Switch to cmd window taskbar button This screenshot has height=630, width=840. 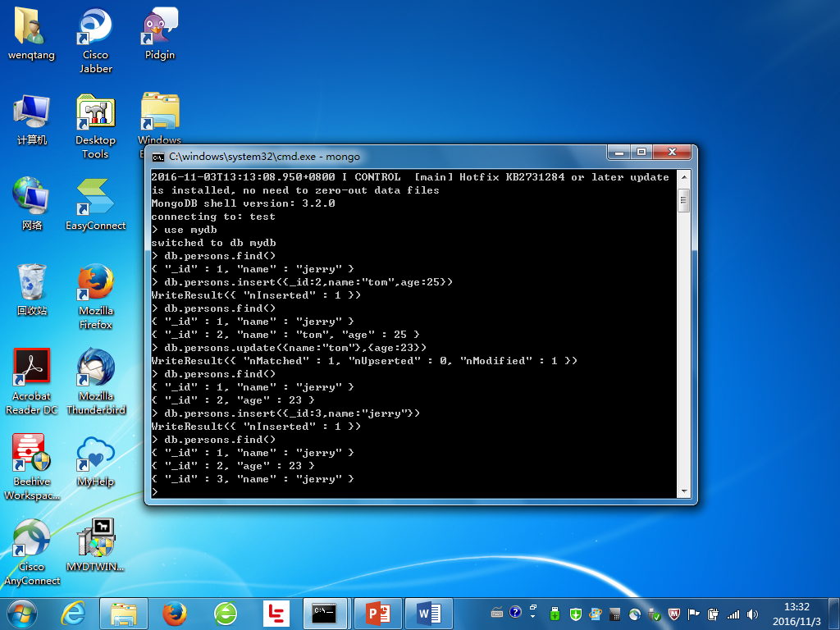(x=325, y=614)
